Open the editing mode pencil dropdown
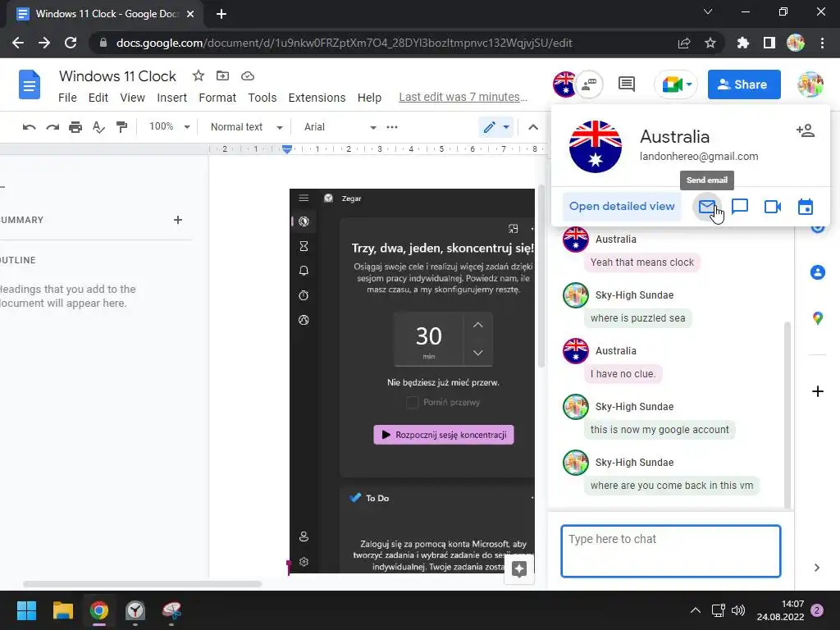 pyautogui.click(x=496, y=127)
